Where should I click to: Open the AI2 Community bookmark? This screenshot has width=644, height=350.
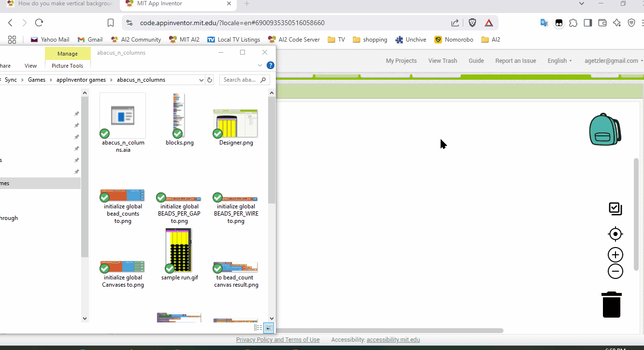tap(136, 40)
